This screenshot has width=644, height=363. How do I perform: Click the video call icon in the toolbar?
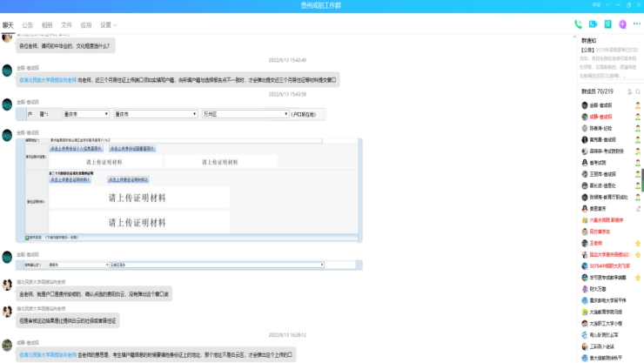593,24
